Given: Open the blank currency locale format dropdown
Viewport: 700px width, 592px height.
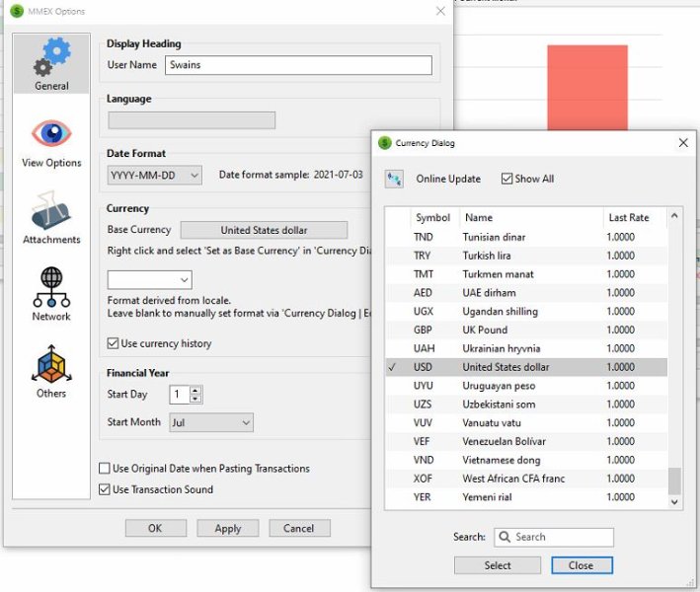Looking at the screenshot, I should tap(148, 280).
